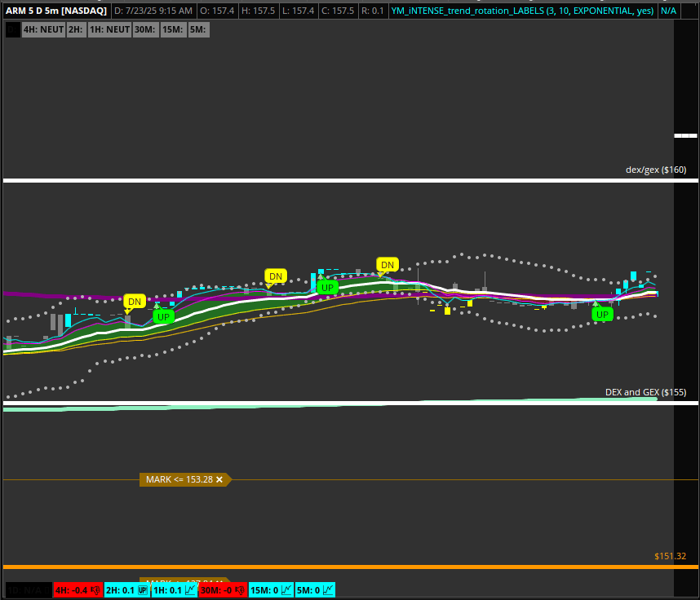The image size is (700, 600).
Task: Click the YM_iNTENSE_trend_rotation_LABELS study name
Action: point(522,11)
